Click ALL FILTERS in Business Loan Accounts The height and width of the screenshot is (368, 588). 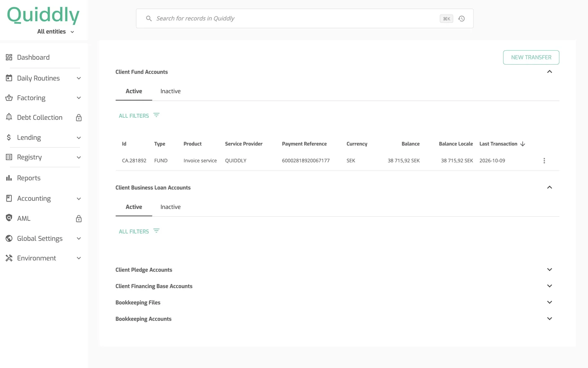coord(139,231)
